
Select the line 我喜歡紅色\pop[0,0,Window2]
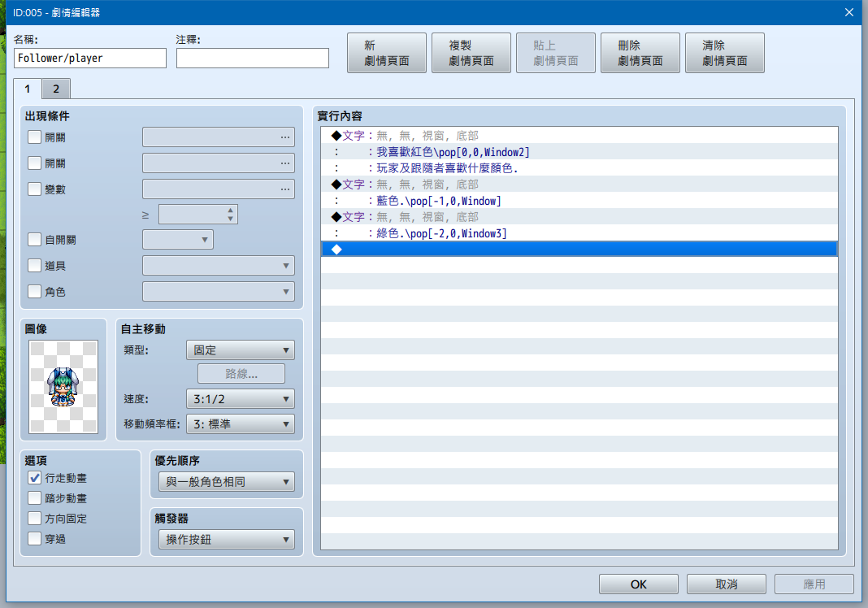point(579,152)
